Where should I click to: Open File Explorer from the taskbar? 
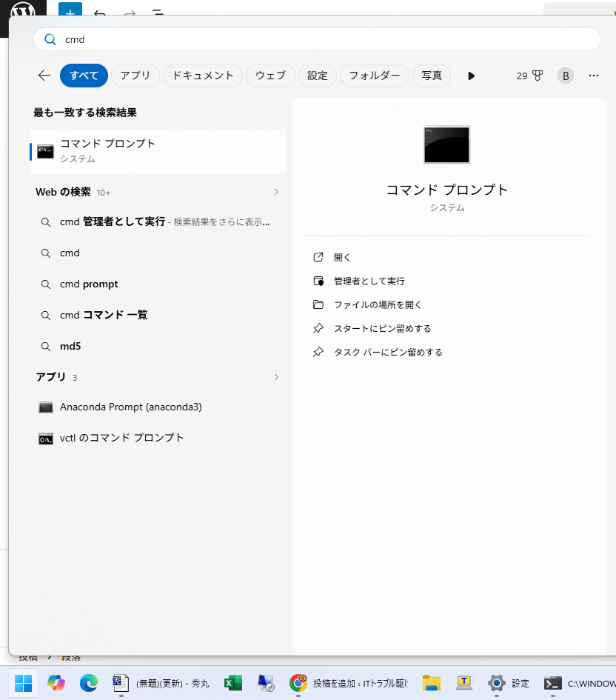click(x=431, y=683)
